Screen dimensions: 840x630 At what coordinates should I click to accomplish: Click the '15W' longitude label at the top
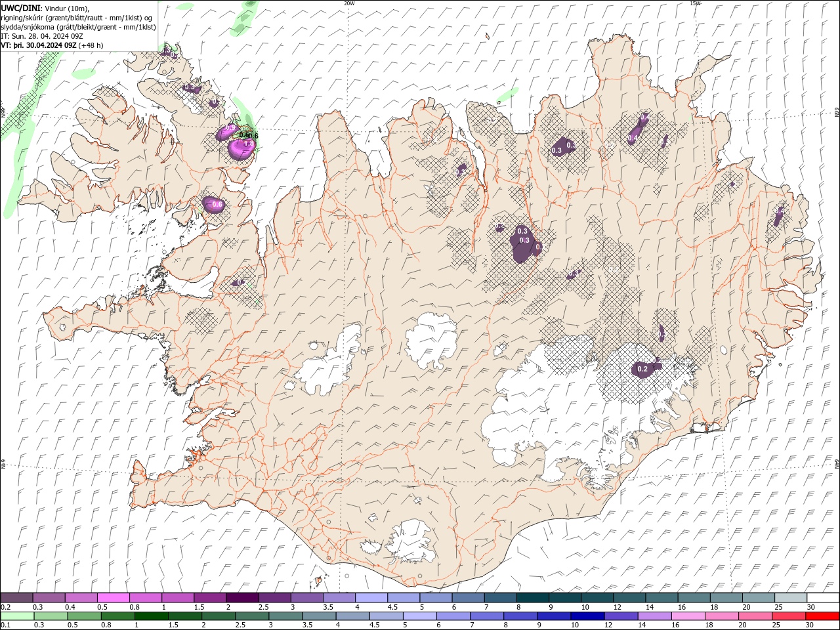695,3
